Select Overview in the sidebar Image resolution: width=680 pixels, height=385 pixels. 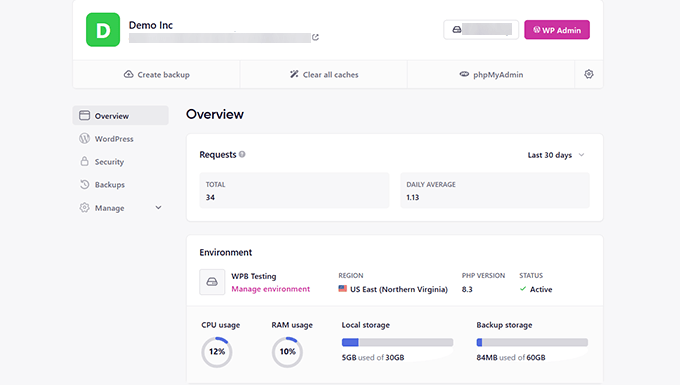(x=121, y=116)
